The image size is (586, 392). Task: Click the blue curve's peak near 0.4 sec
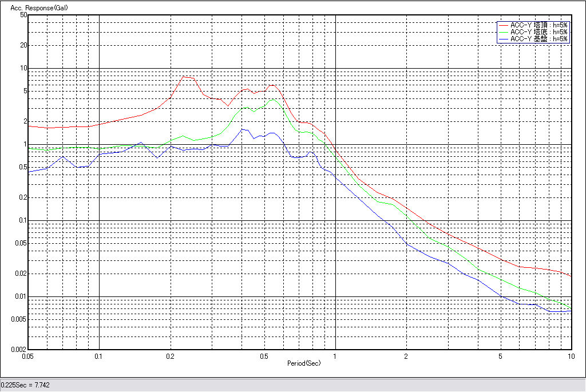tap(242, 129)
